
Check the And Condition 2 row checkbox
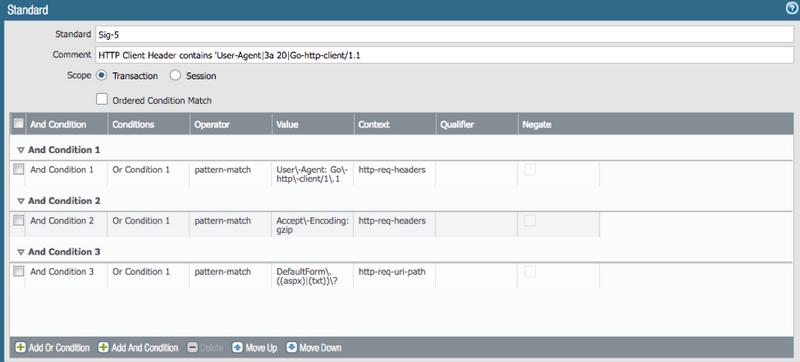(x=18, y=220)
